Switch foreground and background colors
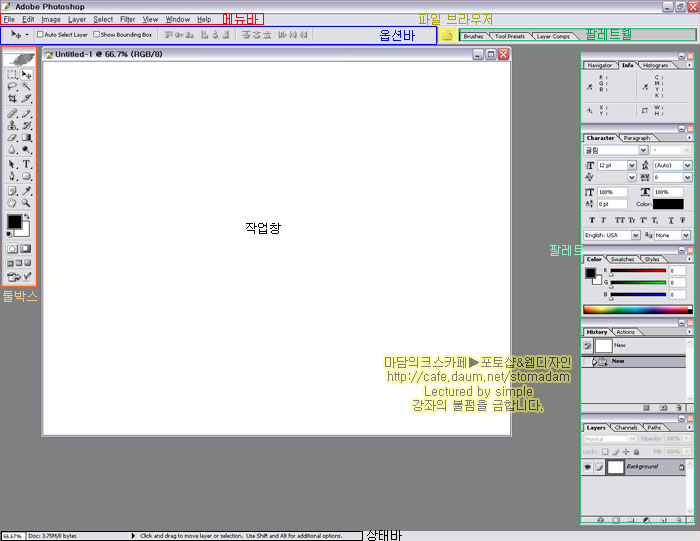 point(27,216)
